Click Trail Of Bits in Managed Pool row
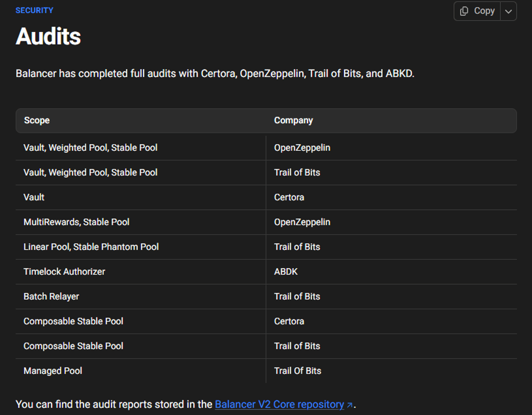 [x=297, y=371]
